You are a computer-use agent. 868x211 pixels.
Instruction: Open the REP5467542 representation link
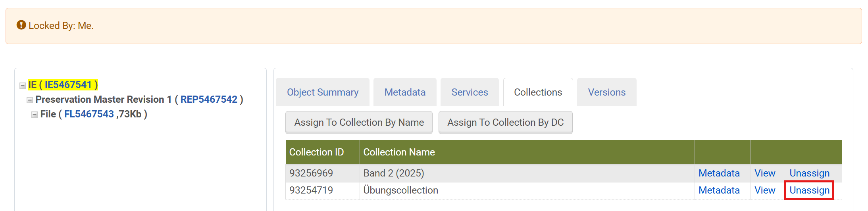(x=209, y=100)
